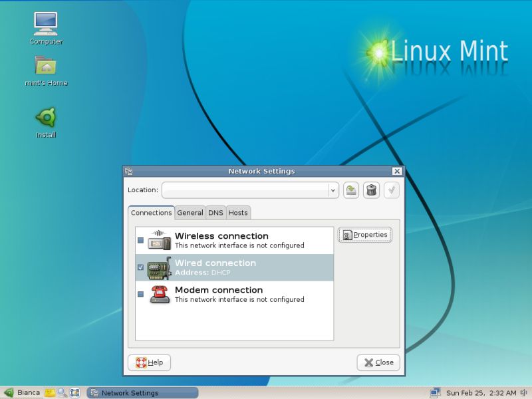Open mint's Home folder icon

[x=46, y=66]
